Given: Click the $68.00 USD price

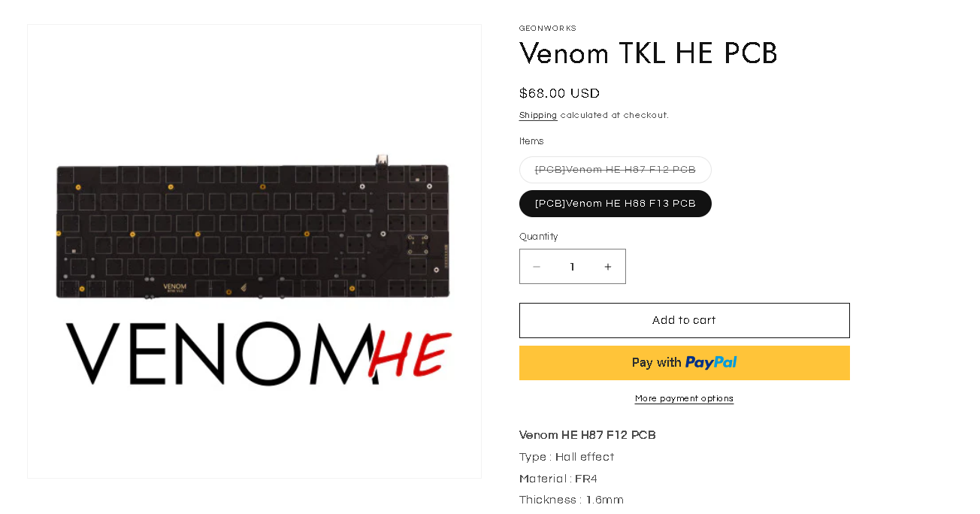Looking at the screenshot, I should tap(559, 93).
